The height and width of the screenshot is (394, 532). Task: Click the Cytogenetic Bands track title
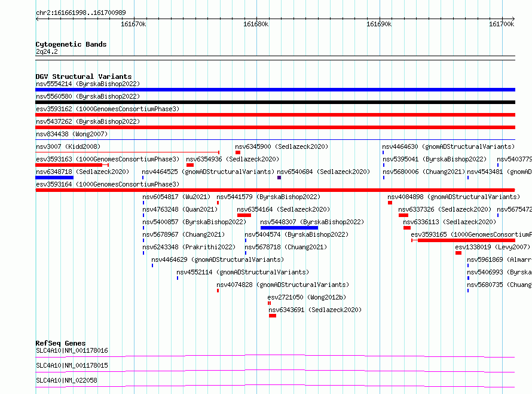pos(71,44)
